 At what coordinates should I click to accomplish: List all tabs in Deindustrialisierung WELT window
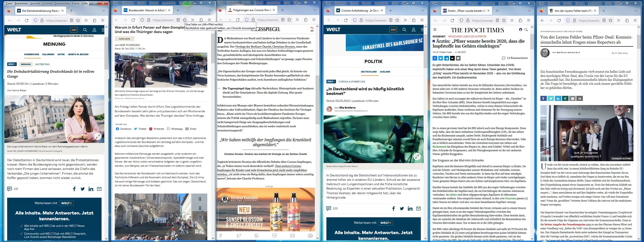coord(103,11)
